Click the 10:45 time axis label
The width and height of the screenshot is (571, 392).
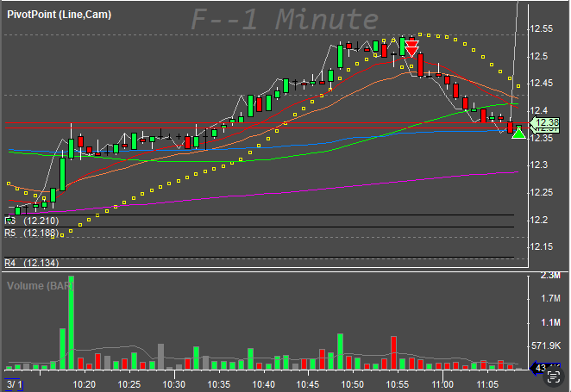308,384
